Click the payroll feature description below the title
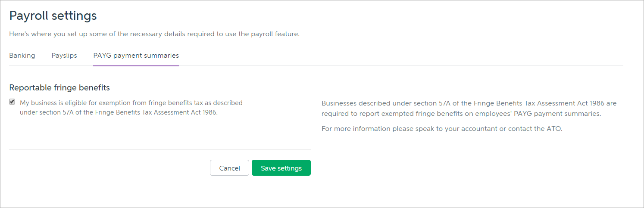Image resolution: width=644 pixels, height=208 pixels. click(154, 34)
